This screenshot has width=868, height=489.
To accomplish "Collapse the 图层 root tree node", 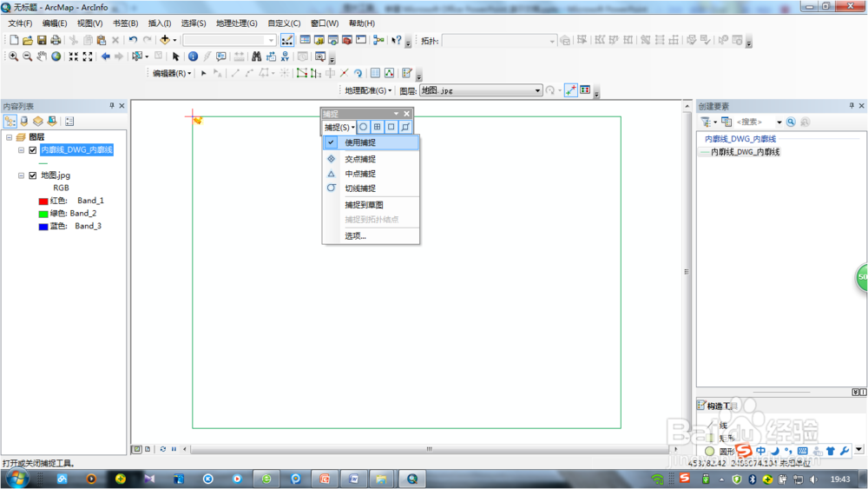I will coord(10,136).
